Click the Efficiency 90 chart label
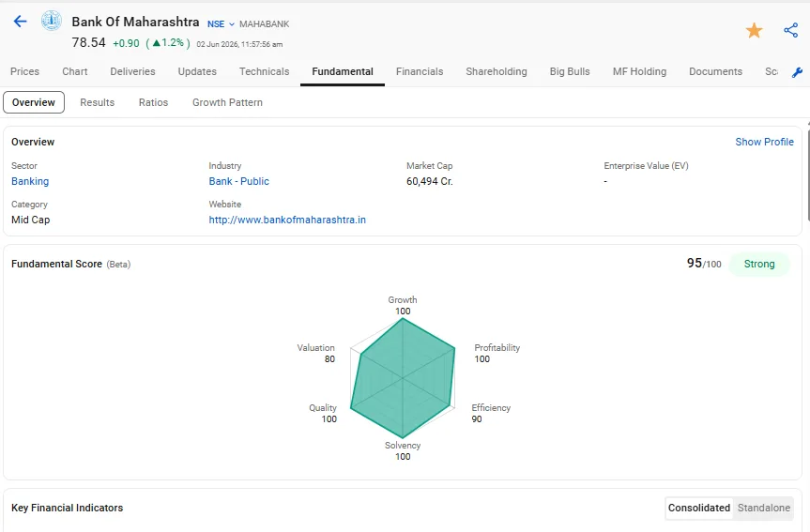 (x=491, y=413)
